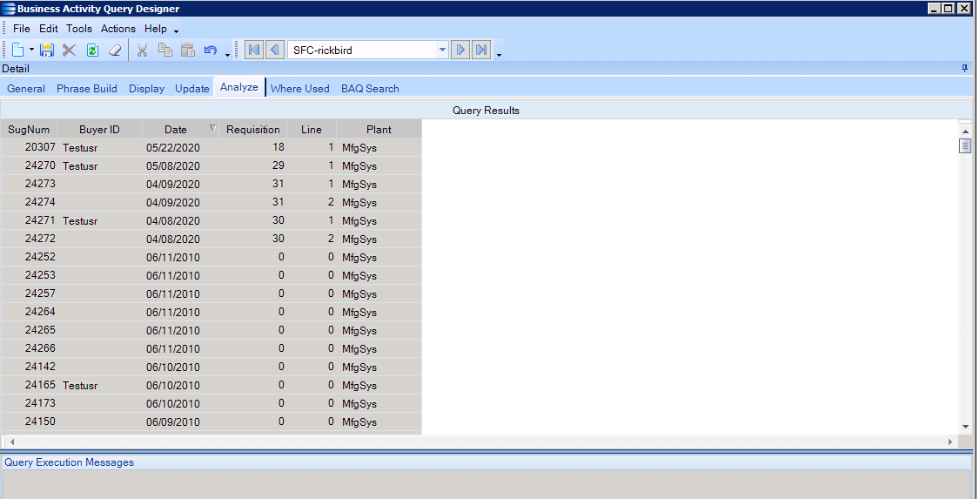Click Testusr in row 24165

[x=81, y=385]
